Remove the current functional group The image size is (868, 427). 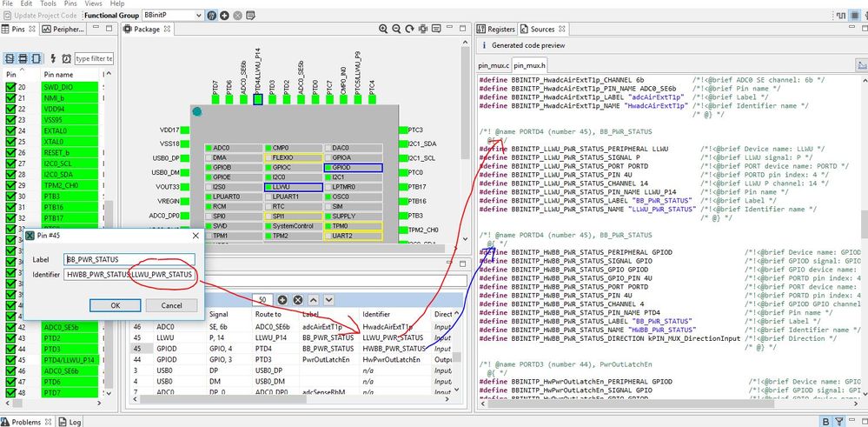tap(237, 16)
